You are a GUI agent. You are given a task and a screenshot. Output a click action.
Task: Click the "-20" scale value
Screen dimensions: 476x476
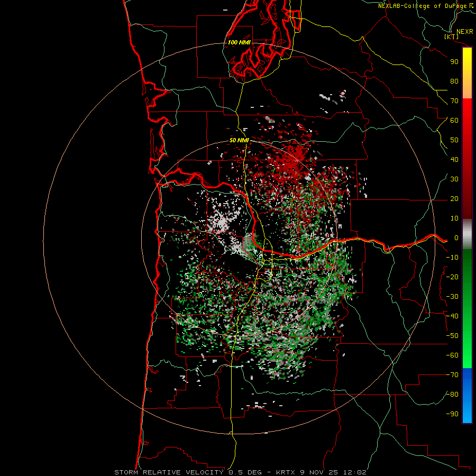(452, 277)
